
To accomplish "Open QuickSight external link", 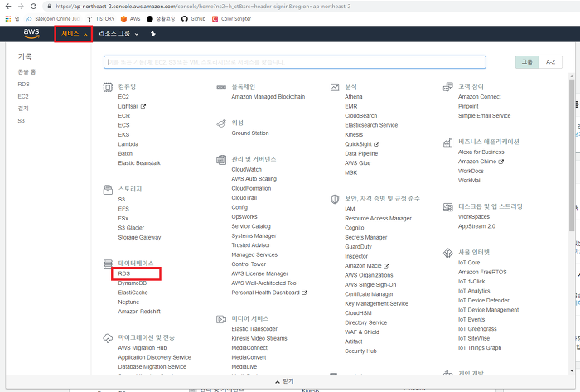I will point(361,144).
